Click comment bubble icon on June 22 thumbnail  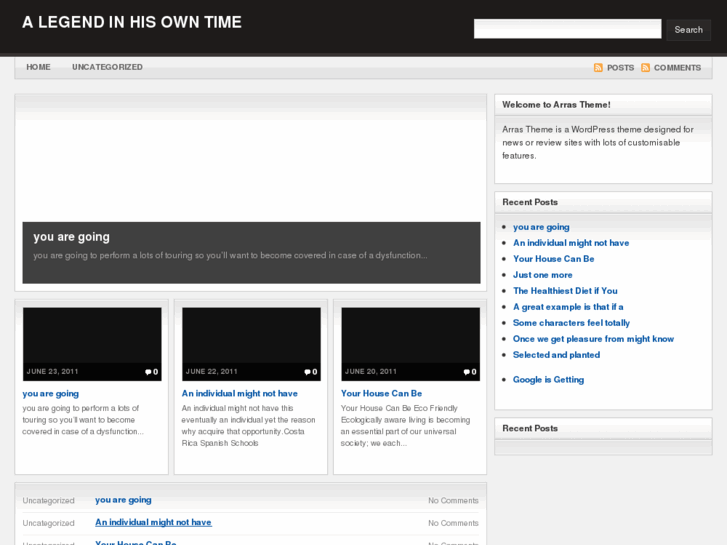(x=307, y=372)
